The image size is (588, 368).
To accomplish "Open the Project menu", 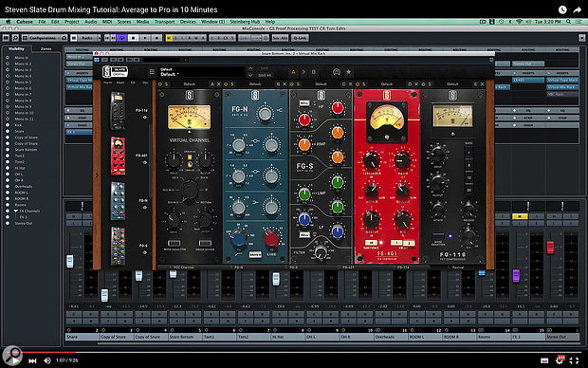I will [72, 22].
